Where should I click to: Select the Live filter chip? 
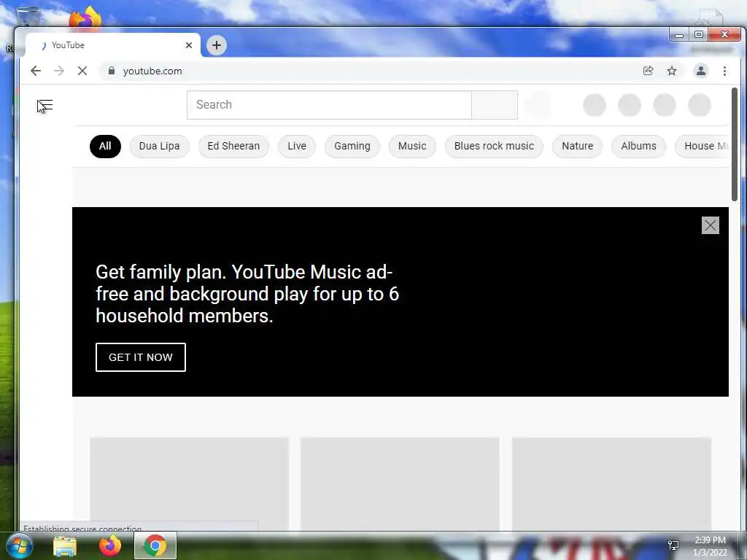click(297, 146)
